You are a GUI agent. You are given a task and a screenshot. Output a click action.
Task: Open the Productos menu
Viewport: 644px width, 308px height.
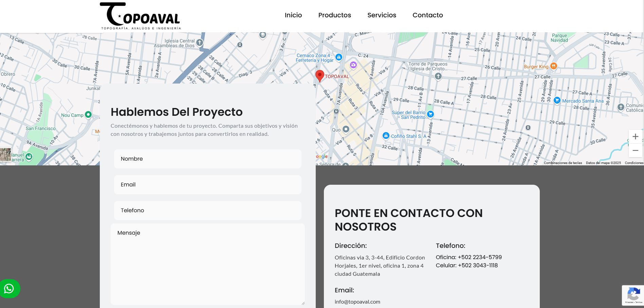pyautogui.click(x=334, y=15)
